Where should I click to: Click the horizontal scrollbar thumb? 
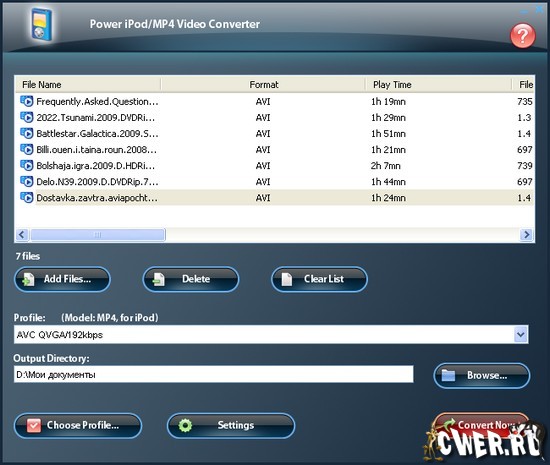click(x=98, y=235)
